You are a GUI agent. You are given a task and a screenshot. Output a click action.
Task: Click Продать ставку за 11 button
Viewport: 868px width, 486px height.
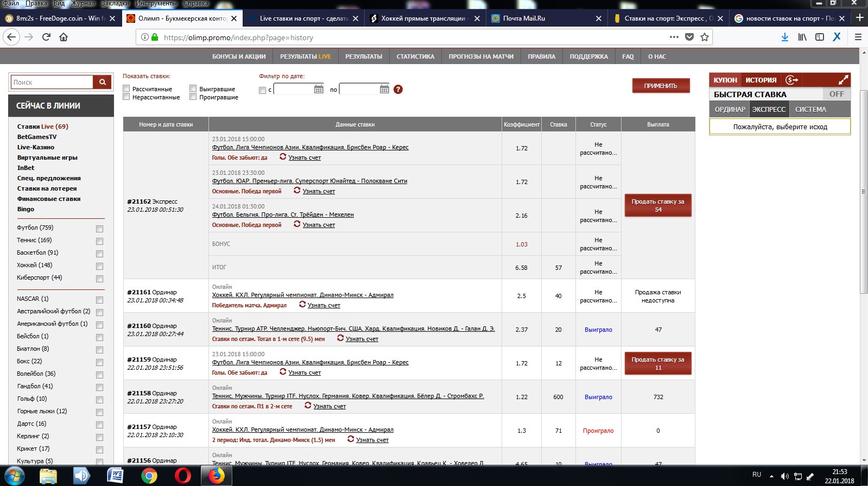(x=658, y=363)
